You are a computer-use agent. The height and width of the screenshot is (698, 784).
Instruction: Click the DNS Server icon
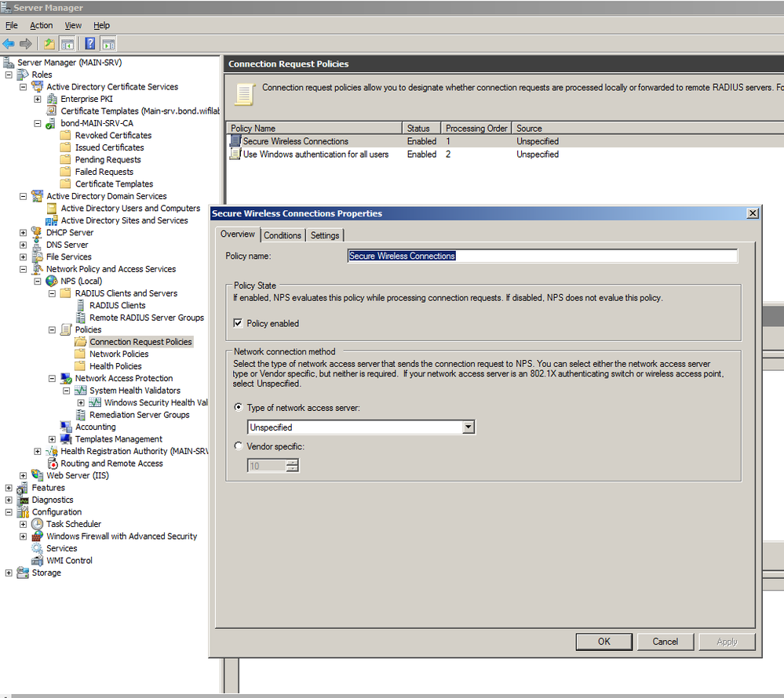[x=37, y=245]
